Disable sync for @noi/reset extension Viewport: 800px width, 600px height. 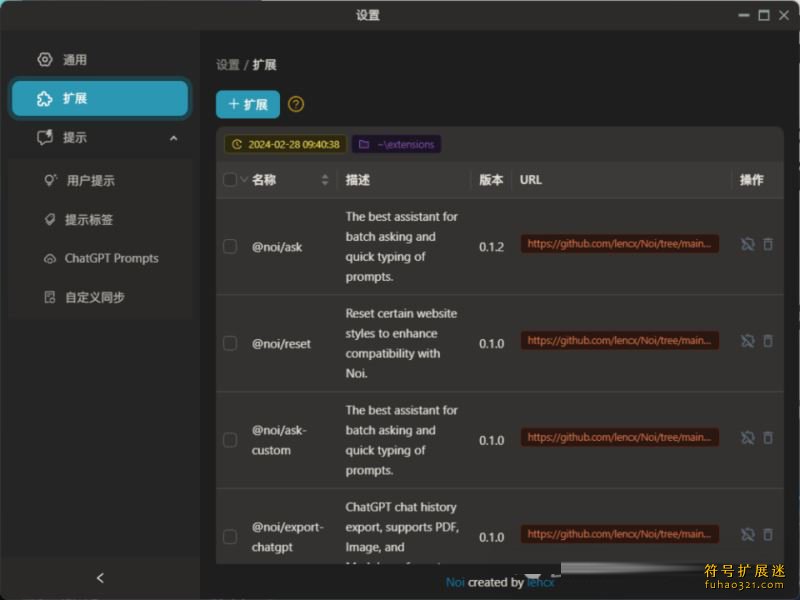(747, 341)
